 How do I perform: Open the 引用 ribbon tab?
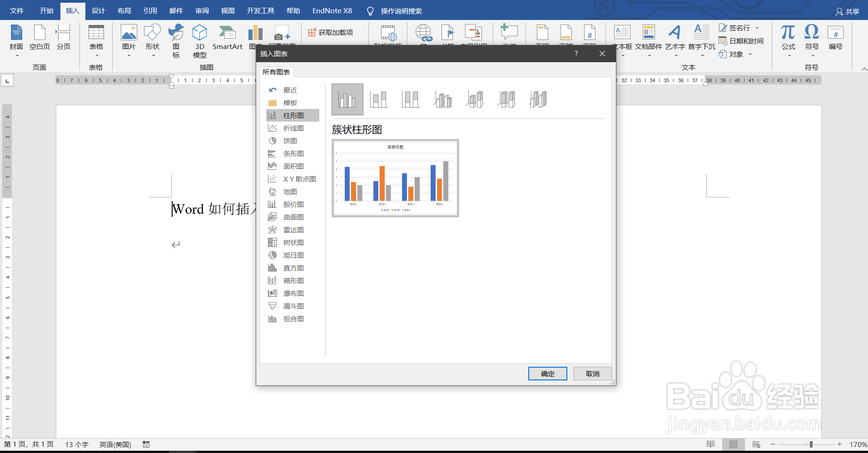(150, 11)
